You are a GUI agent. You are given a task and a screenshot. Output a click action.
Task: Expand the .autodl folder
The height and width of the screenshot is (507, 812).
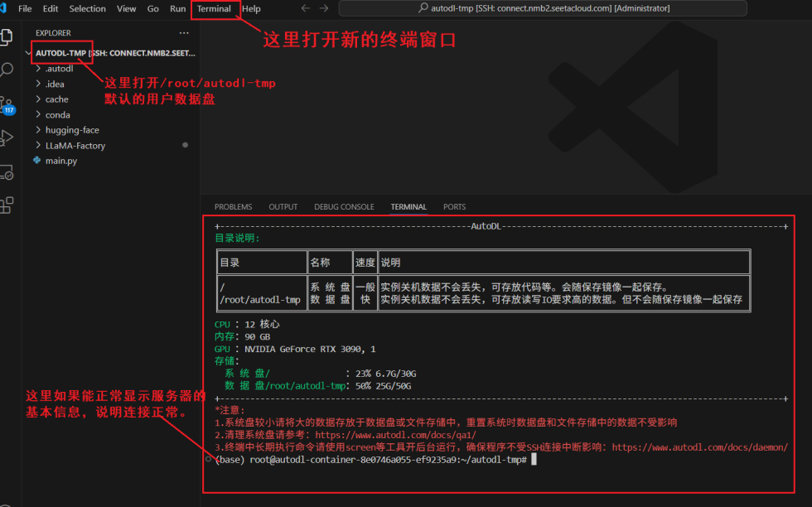coord(59,69)
